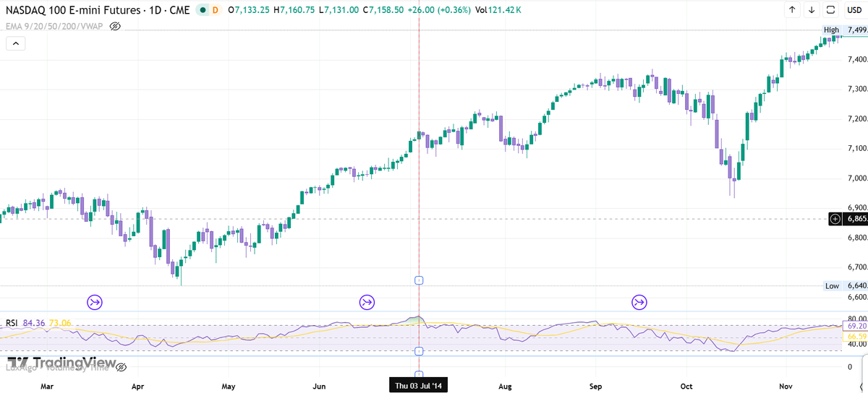
Task: Click the May label on time axis
Action: tap(229, 386)
